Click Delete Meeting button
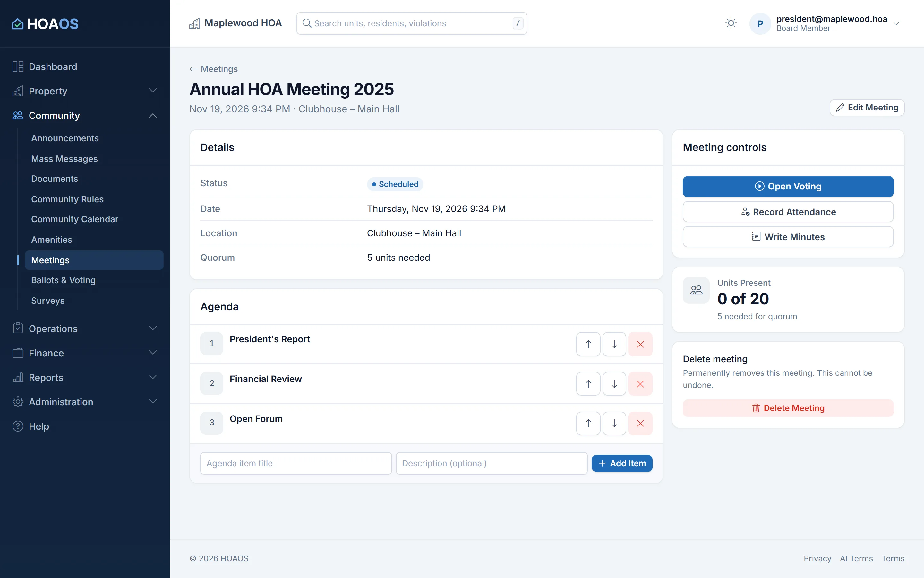The height and width of the screenshot is (578, 924). [x=788, y=408]
